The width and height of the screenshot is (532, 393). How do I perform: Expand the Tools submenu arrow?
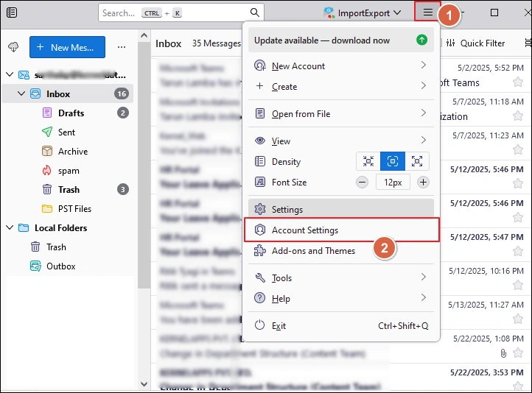(x=423, y=277)
